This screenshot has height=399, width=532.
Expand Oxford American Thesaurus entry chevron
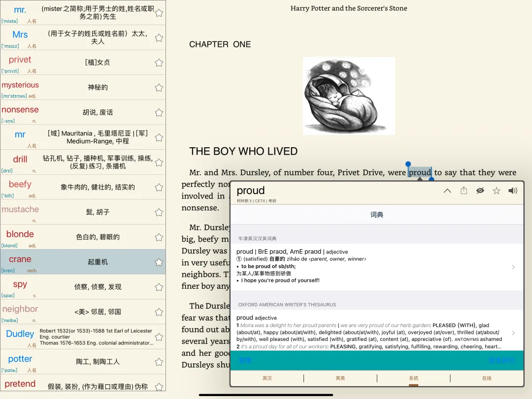[x=513, y=333]
